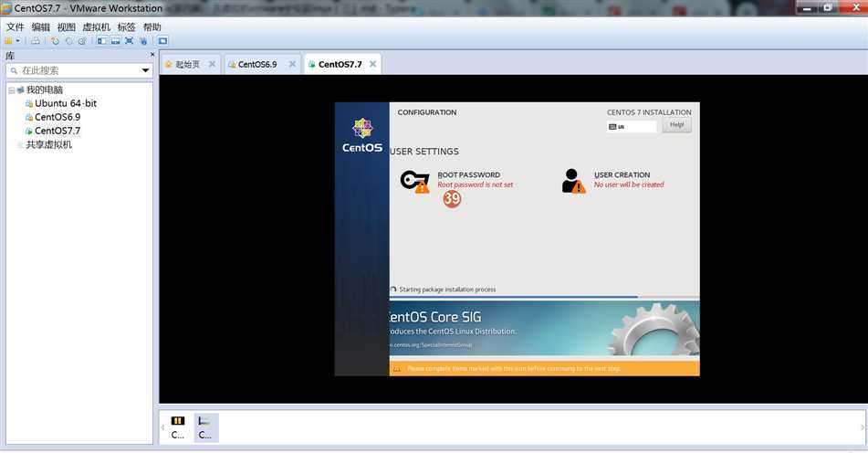Open the 帮助 menu
This screenshot has height=453, width=868.
152,27
